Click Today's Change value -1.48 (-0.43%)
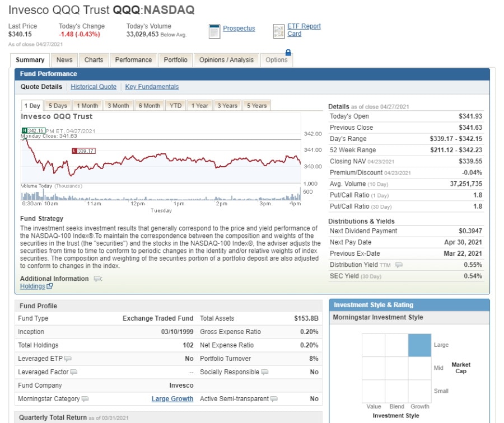Screen dimensions: 504x423 click(79, 34)
